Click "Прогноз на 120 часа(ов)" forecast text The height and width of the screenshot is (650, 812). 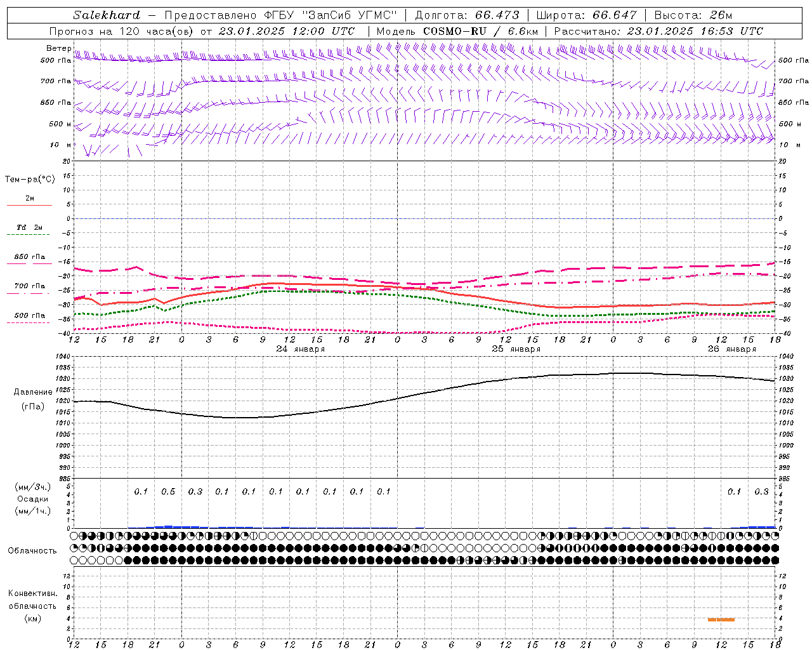[121, 31]
